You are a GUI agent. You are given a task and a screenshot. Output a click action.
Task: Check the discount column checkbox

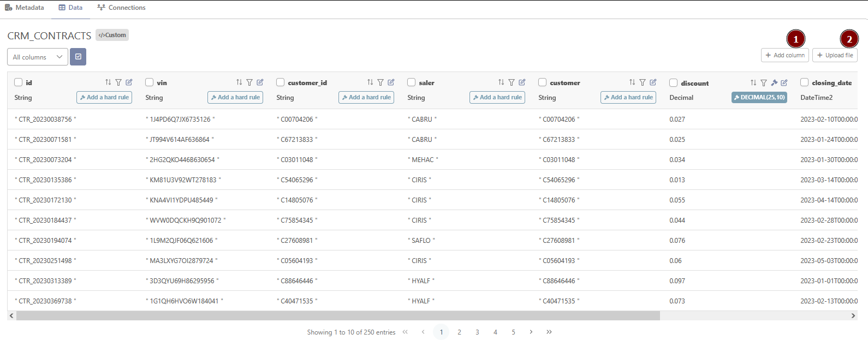[673, 83]
